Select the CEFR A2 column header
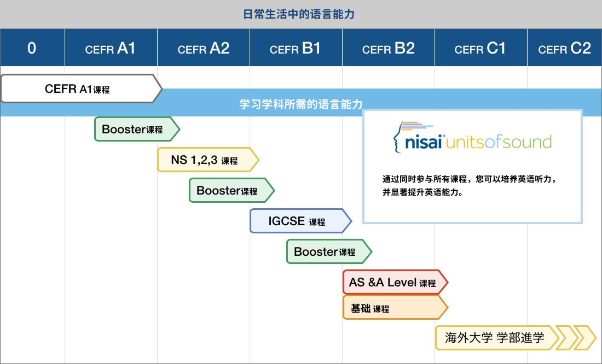Image resolution: width=602 pixels, height=364 pixels. click(x=203, y=48)
